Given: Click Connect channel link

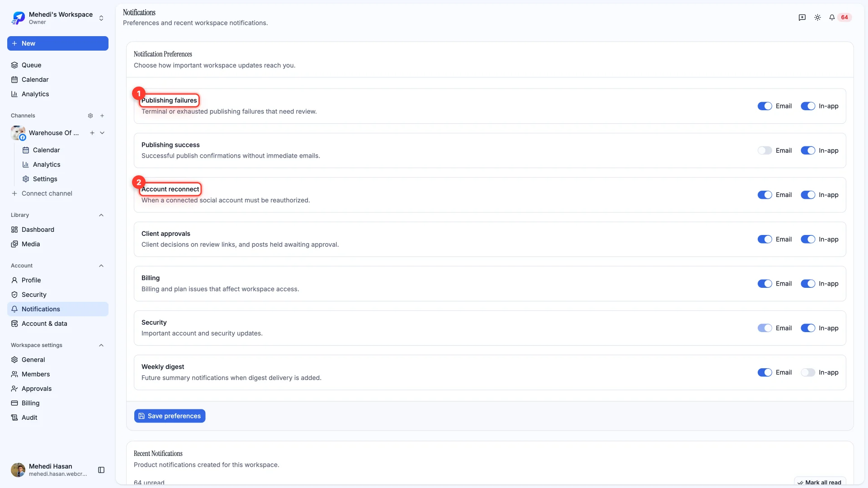Looking at the screenshot, I should coord(58,193).
